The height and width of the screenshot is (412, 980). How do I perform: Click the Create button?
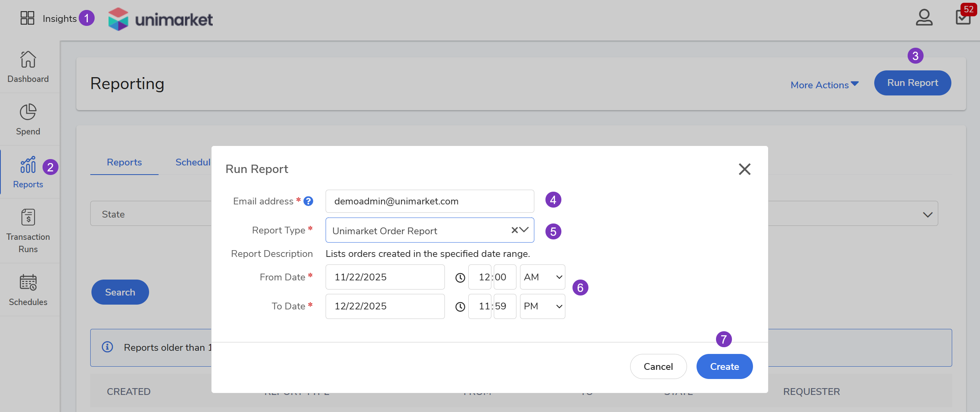click(724, 366)
